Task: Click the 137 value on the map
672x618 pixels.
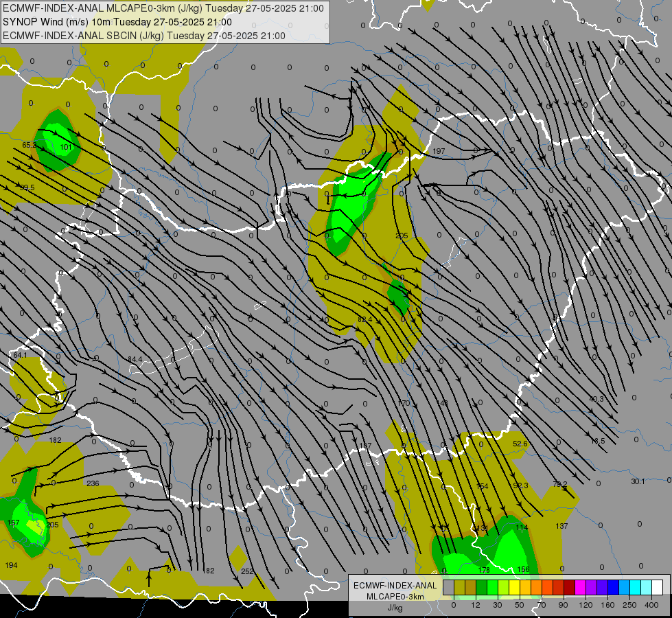Action: pyautogui.click(x=561, y=526)
